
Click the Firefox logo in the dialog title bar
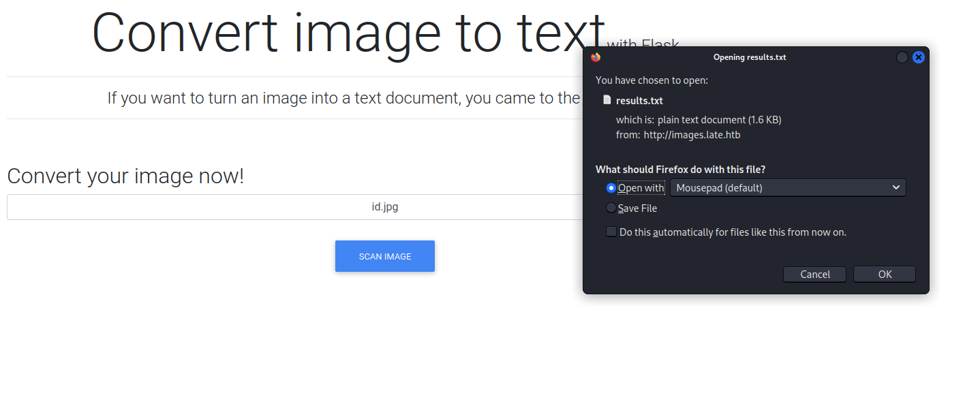596,57
